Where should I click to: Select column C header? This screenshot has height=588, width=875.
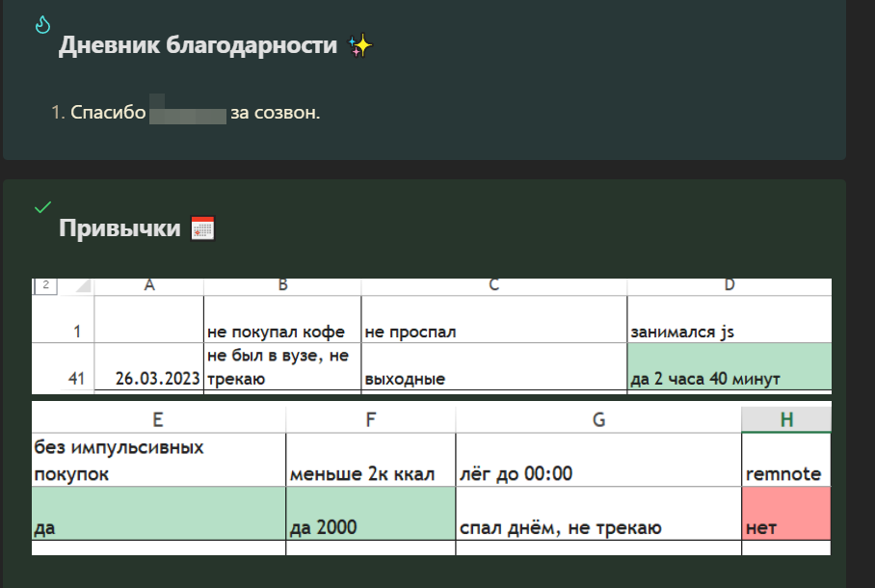tap(493, 286)
